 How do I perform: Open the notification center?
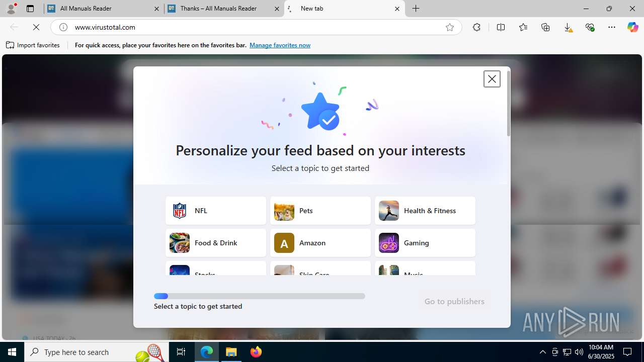(628, 352)
